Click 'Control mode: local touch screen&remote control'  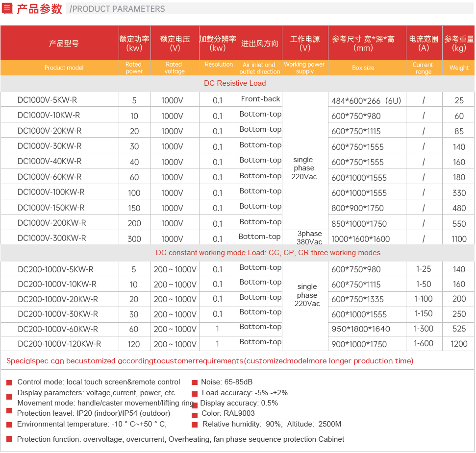99,382
